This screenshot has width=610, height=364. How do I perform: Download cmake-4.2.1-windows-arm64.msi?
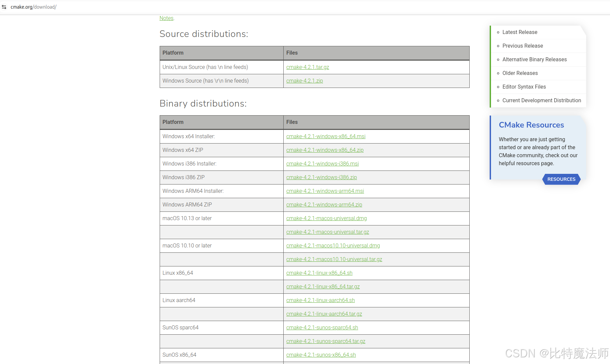(325, 191)
